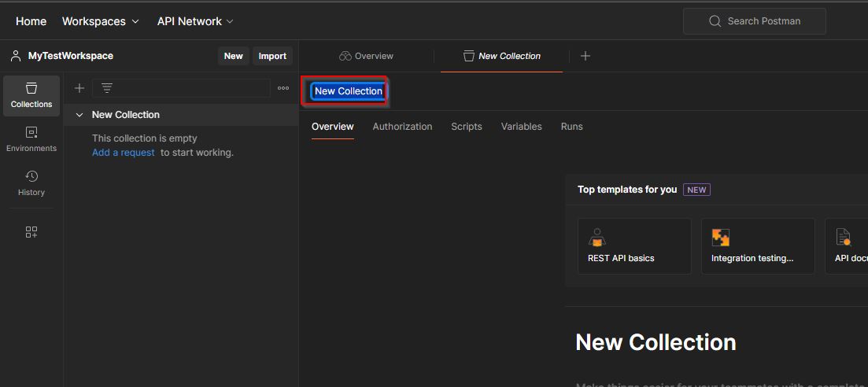Click the This collection is empty text

[x=145, y=138]
